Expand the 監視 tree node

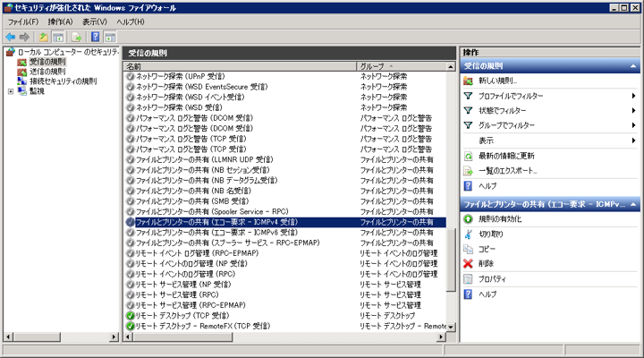pyautogui.click(x=11, y=91)
